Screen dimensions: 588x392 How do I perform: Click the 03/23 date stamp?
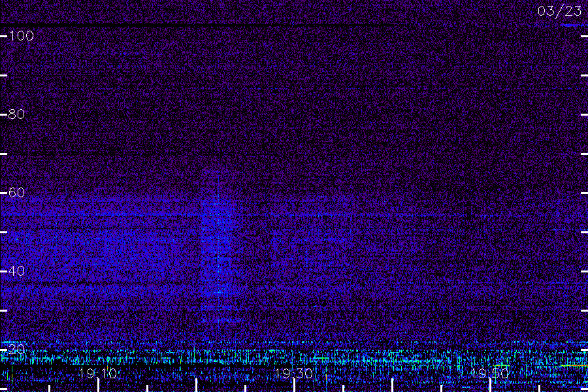[x=559, y=11]
